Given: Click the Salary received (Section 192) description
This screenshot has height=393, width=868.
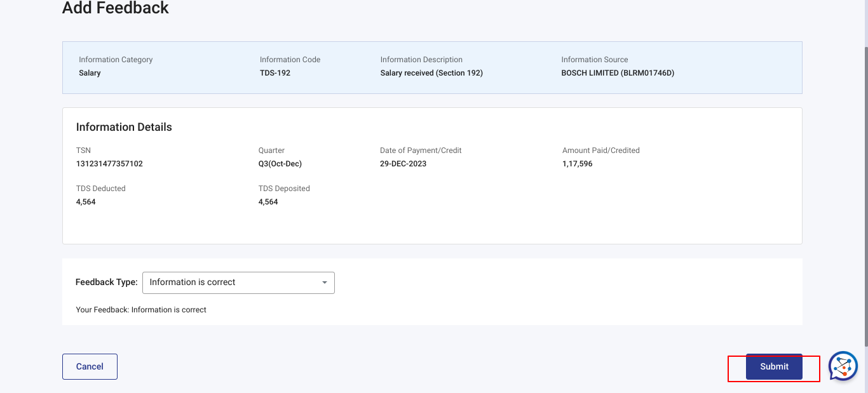Looking at the screenshot, I should (431, 73).
